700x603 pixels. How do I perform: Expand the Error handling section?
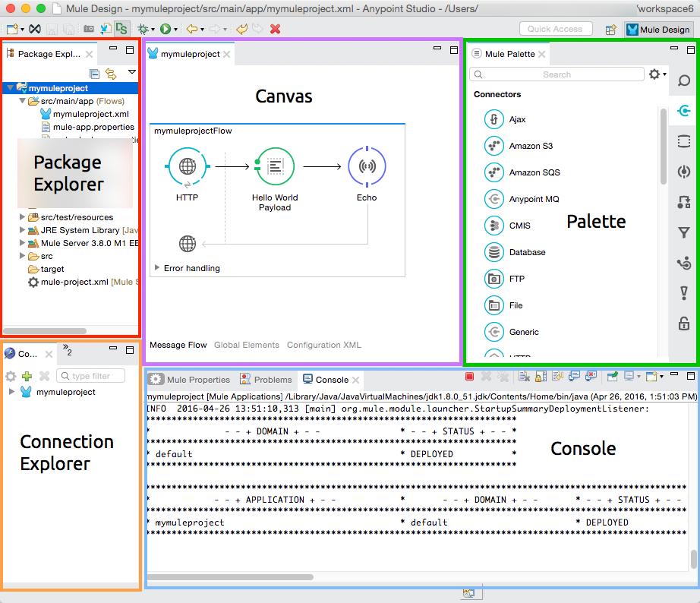(157, 267)
